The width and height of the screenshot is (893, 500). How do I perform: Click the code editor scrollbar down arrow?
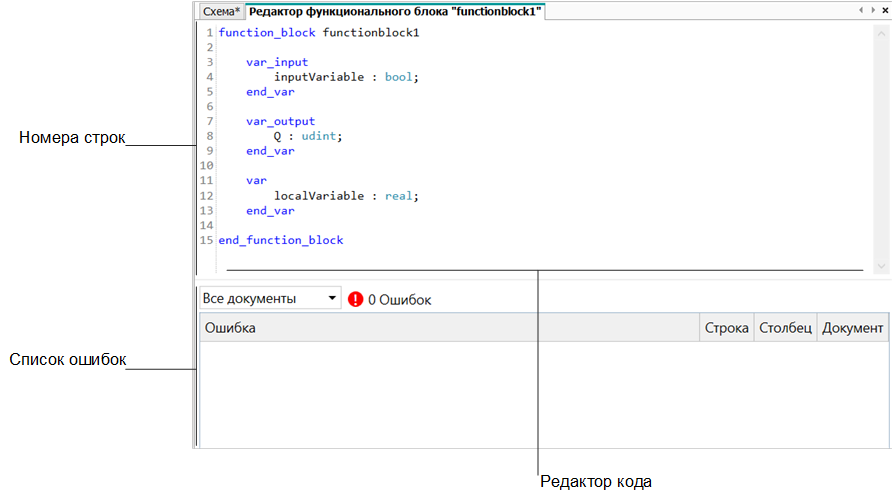[881, 267]
